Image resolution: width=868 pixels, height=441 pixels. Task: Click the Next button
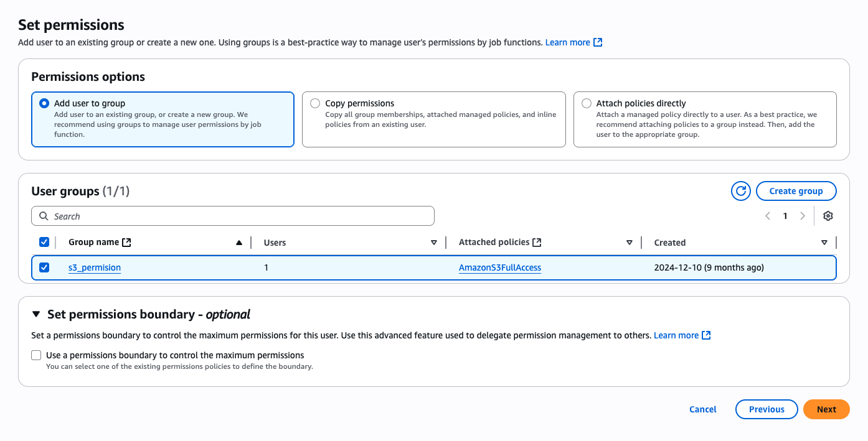[826, 409]
